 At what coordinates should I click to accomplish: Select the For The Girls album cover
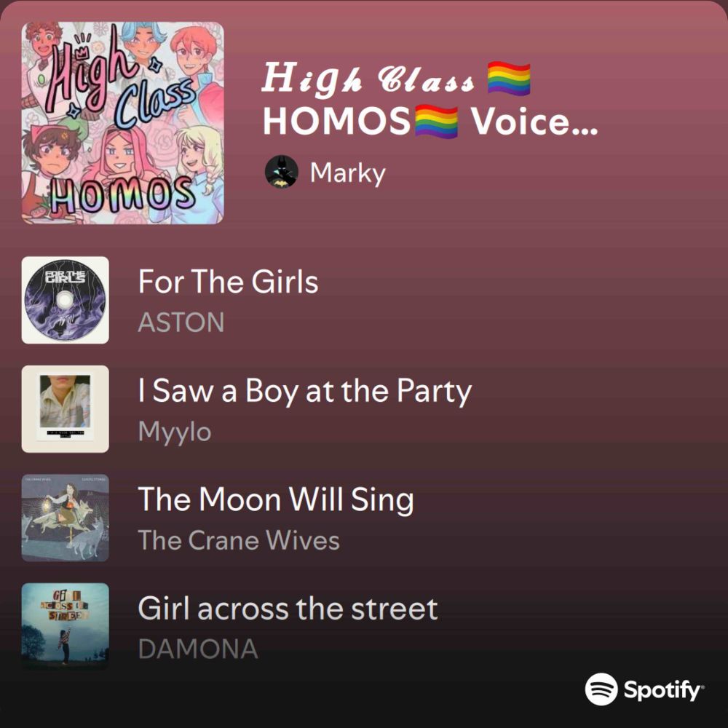(x=65, y=300)
